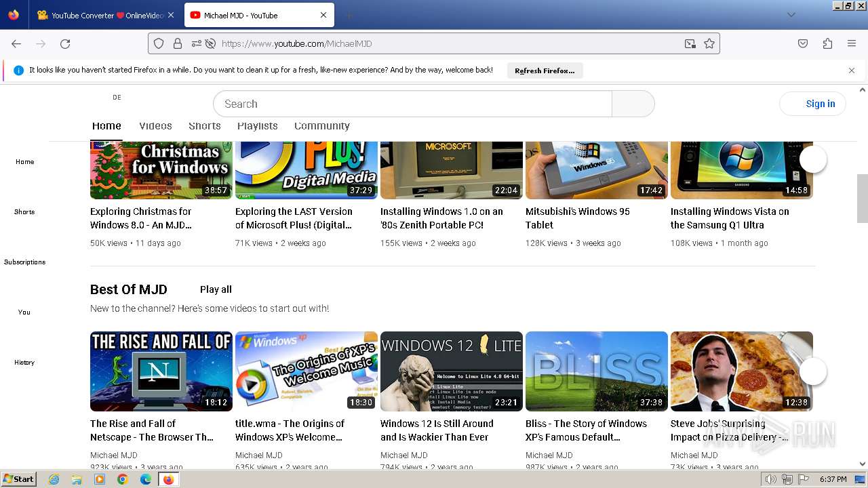The width and height of the screenshot is (868, 488).
Task: Click the page vertical scrollbar thumb
Action: pos(863,198)
